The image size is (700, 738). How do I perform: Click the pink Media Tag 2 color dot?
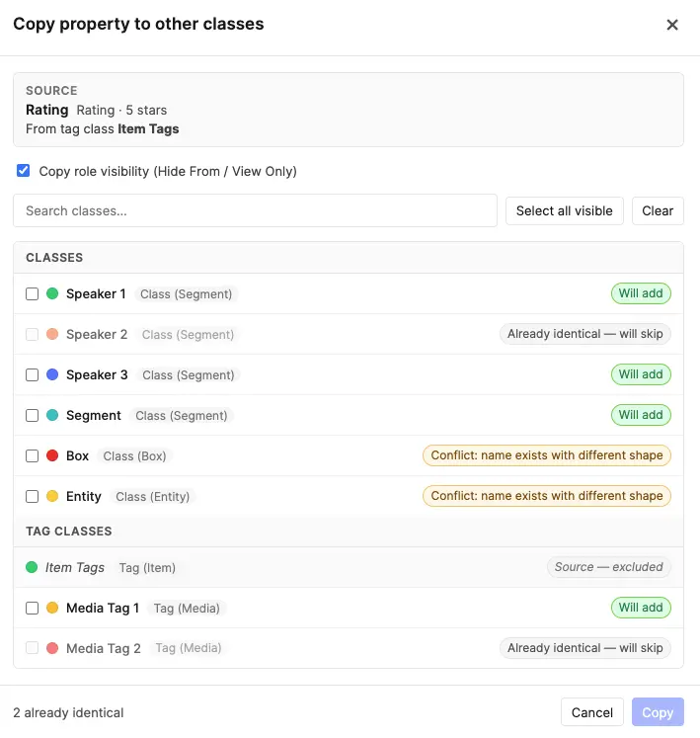pos(52,648)
